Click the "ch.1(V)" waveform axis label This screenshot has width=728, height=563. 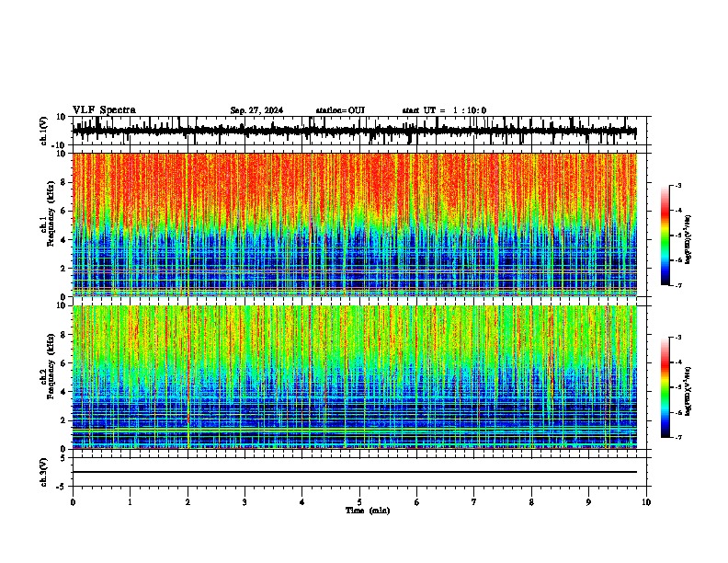coord(44,131)
